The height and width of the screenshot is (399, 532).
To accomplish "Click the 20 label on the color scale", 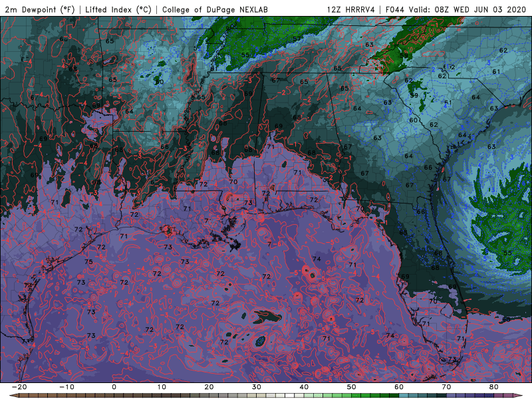I will point(209,387).
